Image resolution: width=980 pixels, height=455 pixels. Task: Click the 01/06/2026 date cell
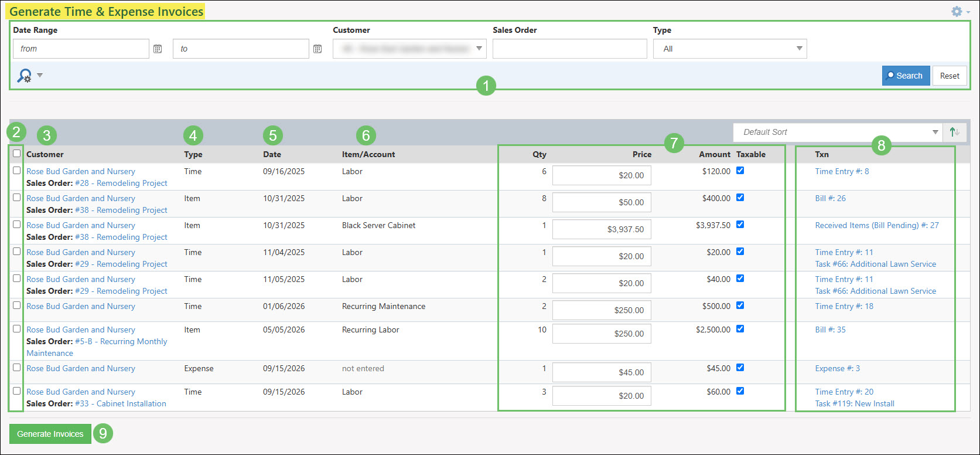(x=284, y=306)
